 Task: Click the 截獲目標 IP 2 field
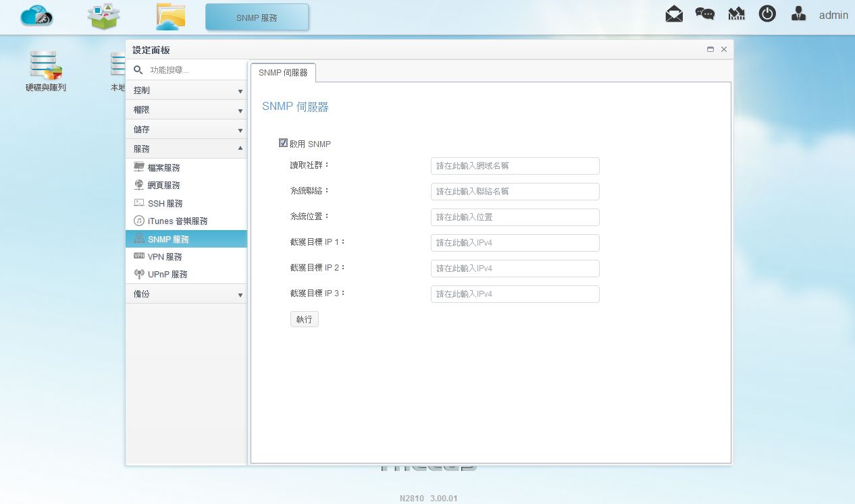(515, 269)
